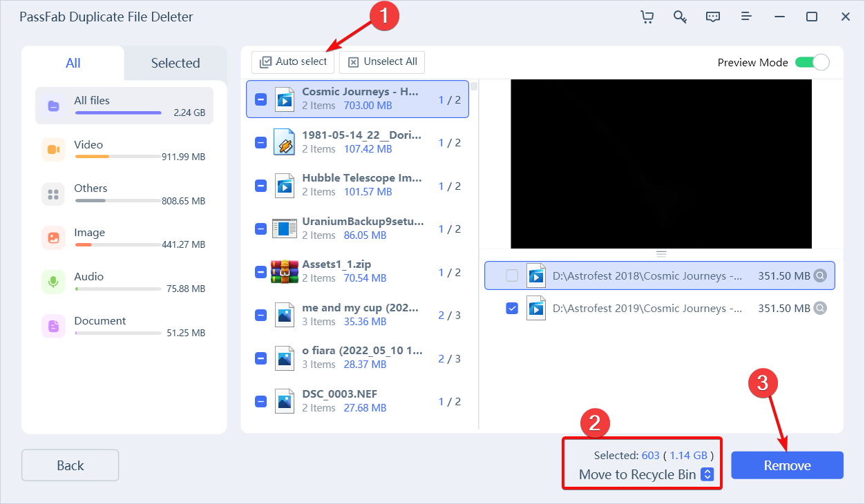Click the file name DSC_0003.NEF
The image size is (865, 504).
point(340,394)
